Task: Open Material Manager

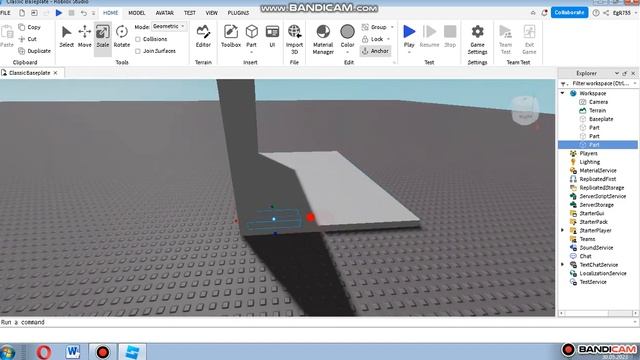Action: (323, 39)
